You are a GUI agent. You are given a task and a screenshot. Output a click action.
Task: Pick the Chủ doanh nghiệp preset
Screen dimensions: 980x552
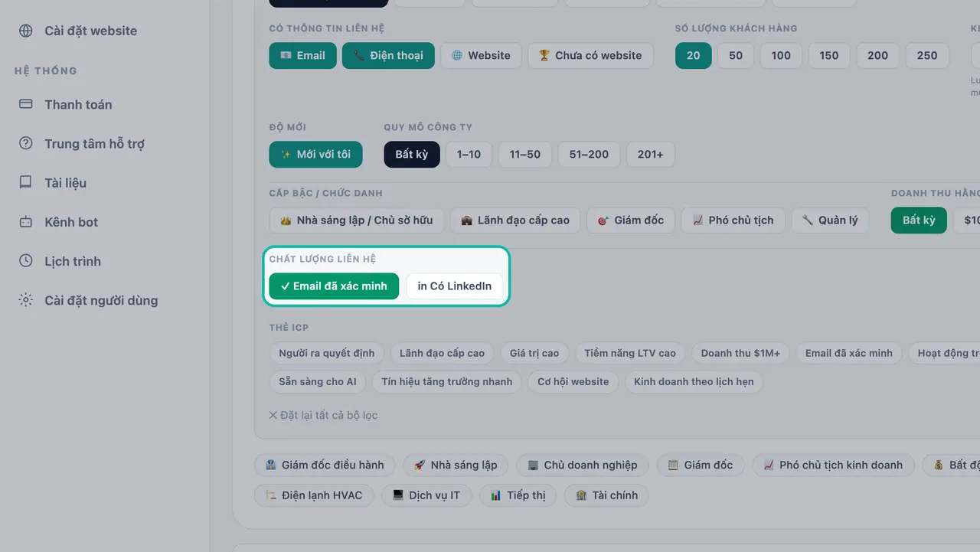pyautogui.click(x=582, y=465)
